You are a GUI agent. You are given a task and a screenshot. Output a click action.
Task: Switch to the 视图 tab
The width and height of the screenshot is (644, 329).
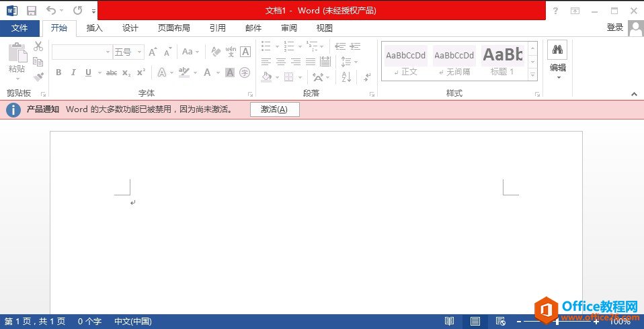[325, 28]
